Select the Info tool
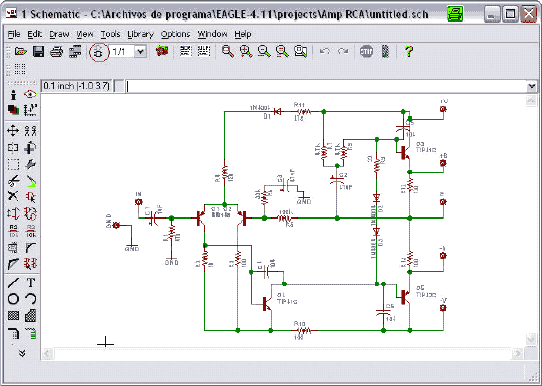The image size is (542, 386). point(13,94)
